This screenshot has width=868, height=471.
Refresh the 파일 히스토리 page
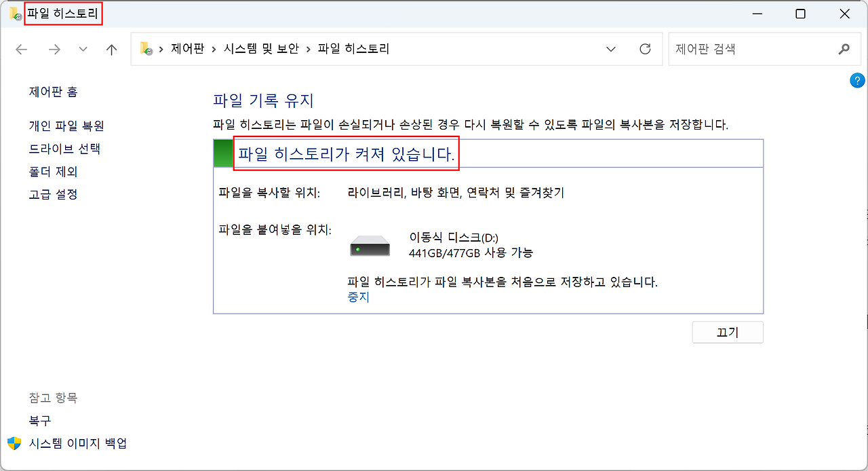[645, 50]
